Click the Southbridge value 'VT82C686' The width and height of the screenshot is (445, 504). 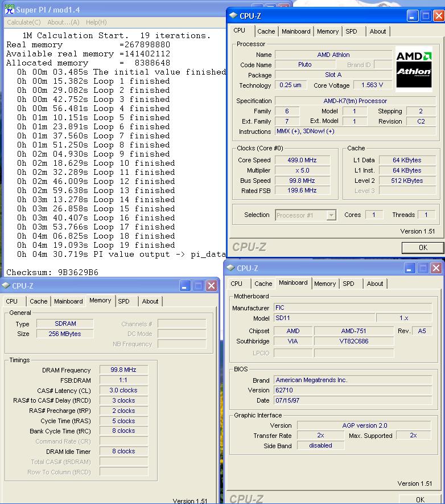click(x=353, y=341)
